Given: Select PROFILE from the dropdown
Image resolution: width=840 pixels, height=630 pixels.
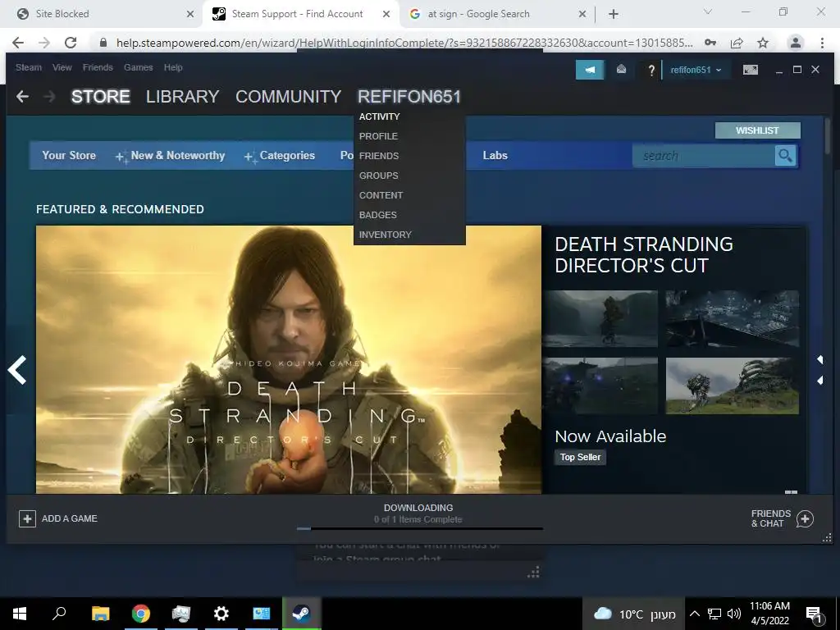Looking at the screenshot, I should coord(378,137).
